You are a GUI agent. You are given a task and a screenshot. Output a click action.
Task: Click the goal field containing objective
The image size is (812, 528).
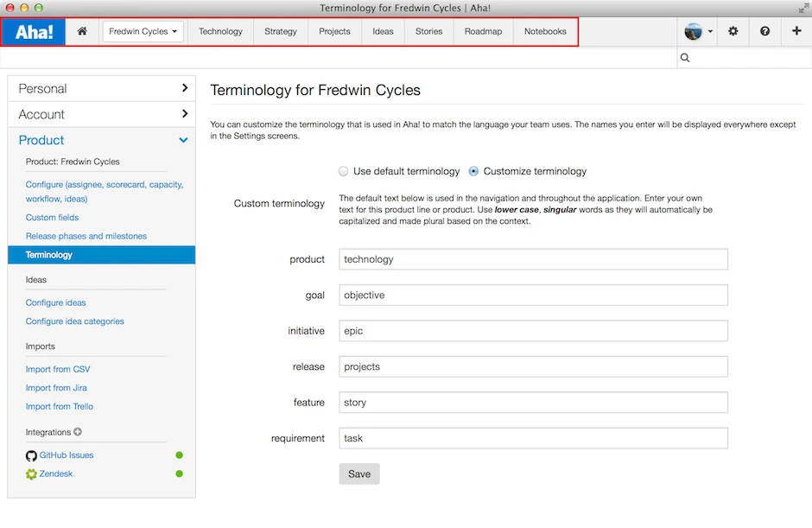pyautogui.click(x=533, y=295)
